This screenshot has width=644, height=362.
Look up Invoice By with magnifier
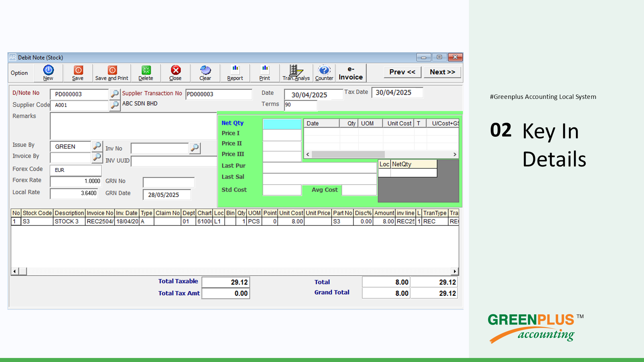coord(97,157)
